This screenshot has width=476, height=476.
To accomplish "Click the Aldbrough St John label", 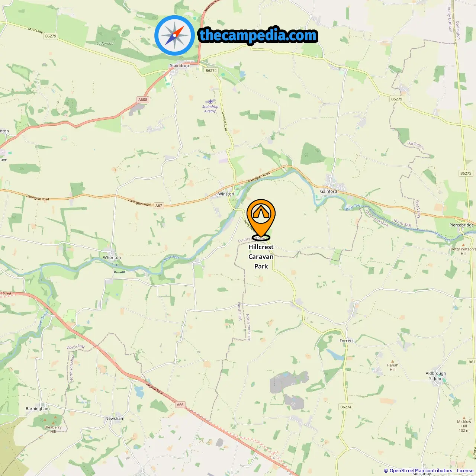I will point(436,376).
